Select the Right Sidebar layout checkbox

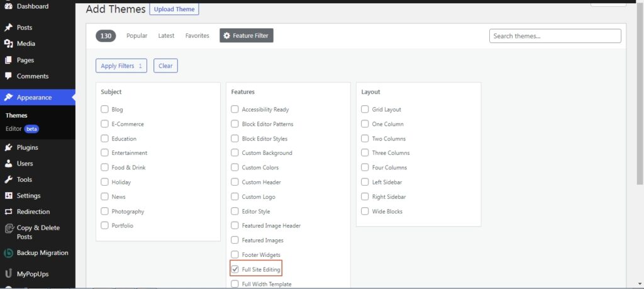365,196
